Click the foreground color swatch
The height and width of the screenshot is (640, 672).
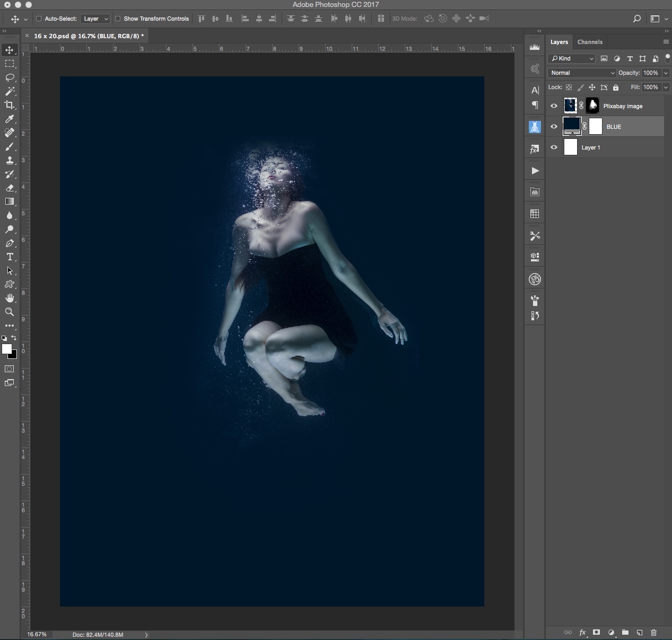click(7, 349)
